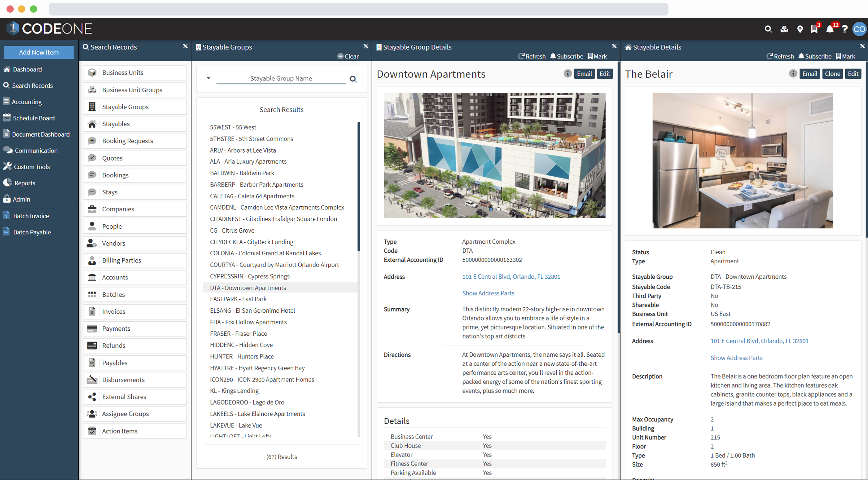Image resolution: width=868 pixels, height=480 pixels.
Task: Click the Schedule Board sidebar icon
Action: pyautogui.click(x=8, y=118)
